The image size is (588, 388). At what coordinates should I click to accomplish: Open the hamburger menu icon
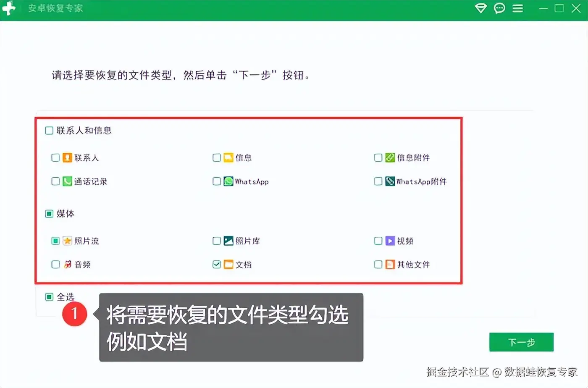pyautogui.click(x=517, y=8)
